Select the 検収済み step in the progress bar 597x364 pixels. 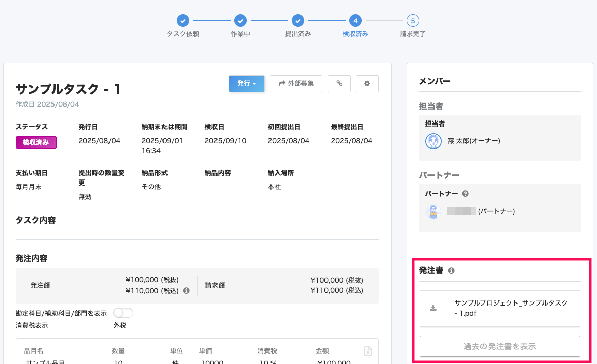[355, 21]
